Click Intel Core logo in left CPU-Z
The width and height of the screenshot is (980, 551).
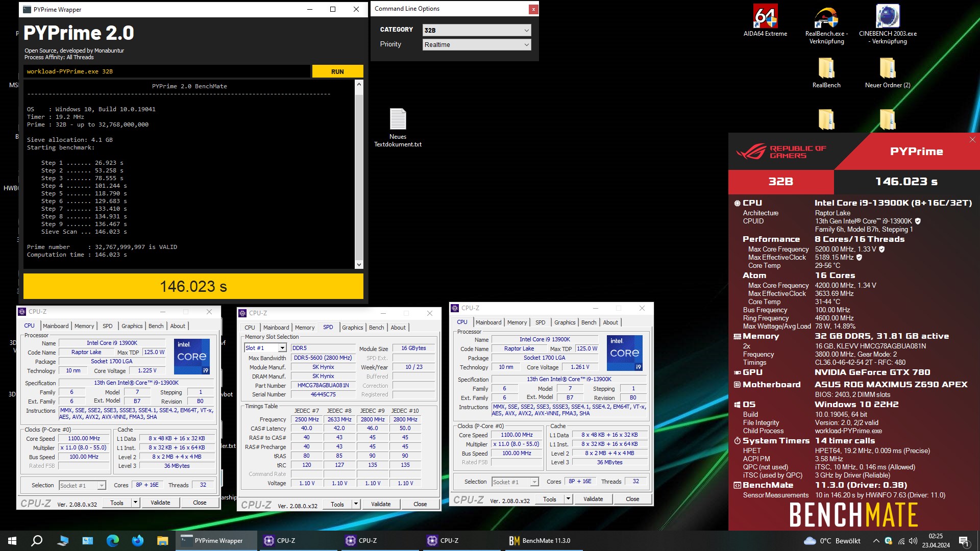pos(192,356)
